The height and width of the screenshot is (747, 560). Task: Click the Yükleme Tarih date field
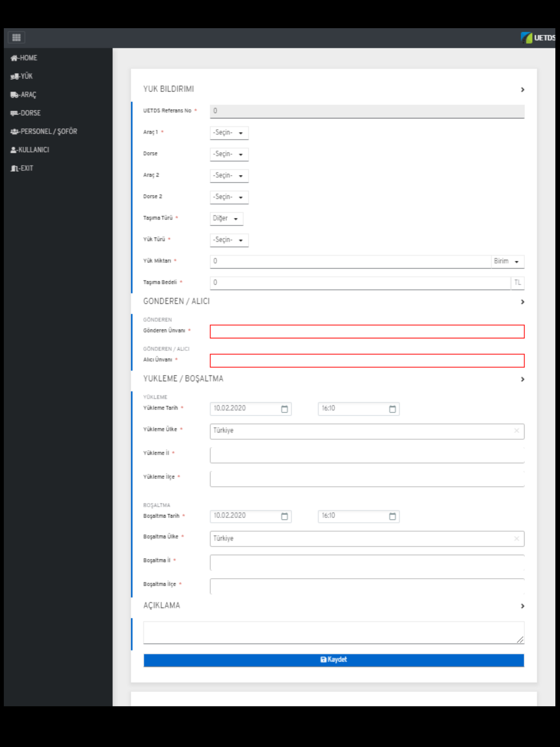pyautogui.click(x=251, y=408)
